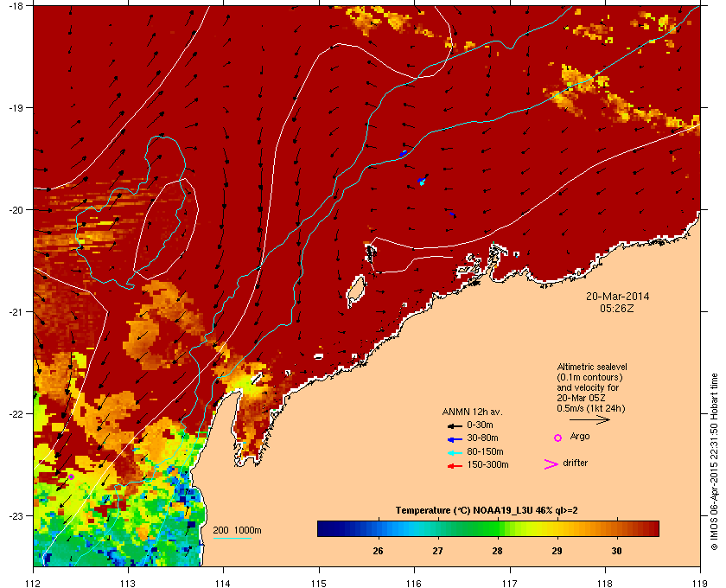
Task: Click the colorbar tick label 30
Action: pos(617,551)
